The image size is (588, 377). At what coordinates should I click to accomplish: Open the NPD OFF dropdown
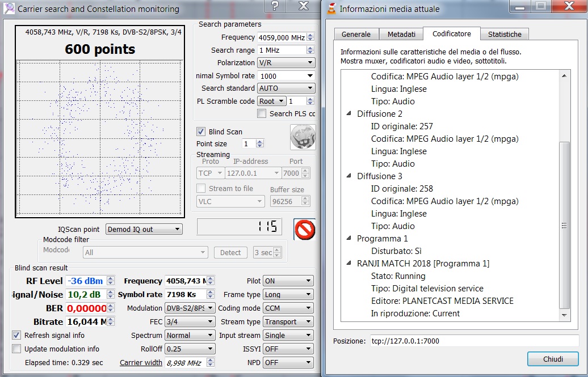tap(288, 362)
